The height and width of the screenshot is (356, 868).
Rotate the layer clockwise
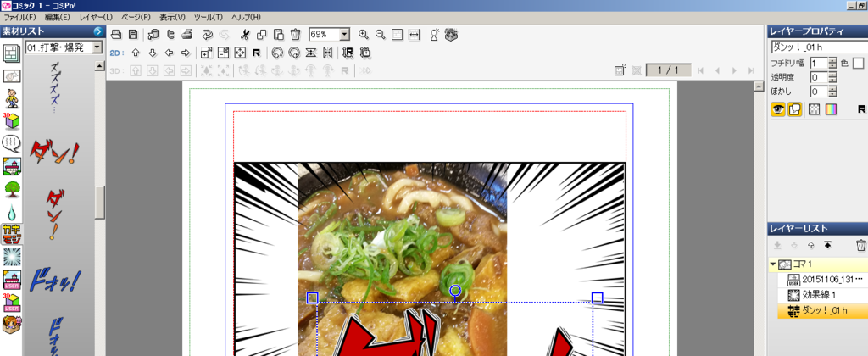(294, 53)
